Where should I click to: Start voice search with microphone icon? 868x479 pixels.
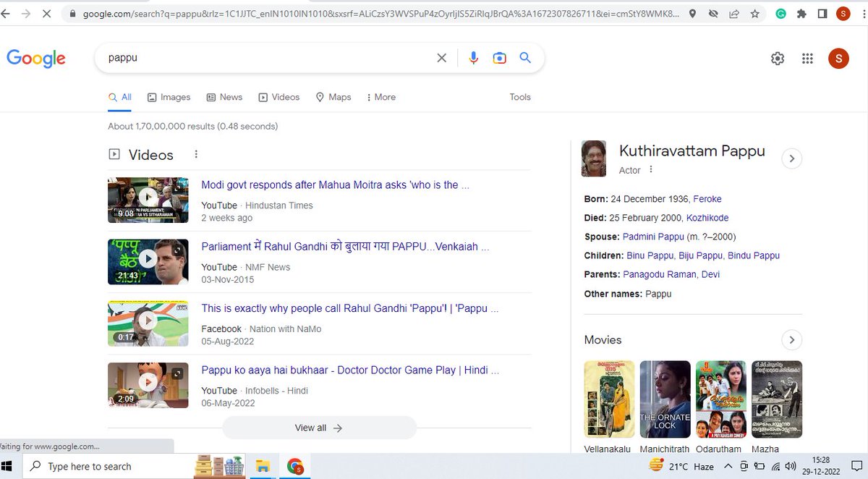474,58
